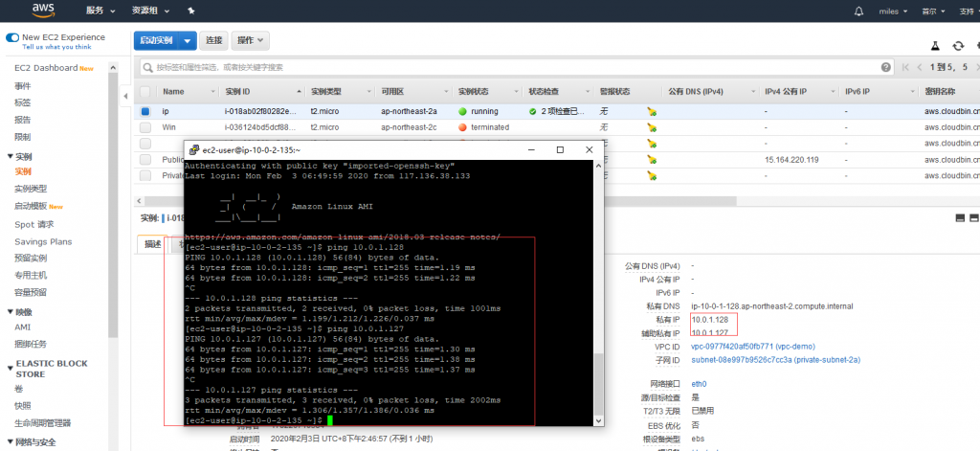Refresh the instance list
Image resolution: width=980 pixels, height=451 pixels.
pyautogui.click(x=958, y=45)
